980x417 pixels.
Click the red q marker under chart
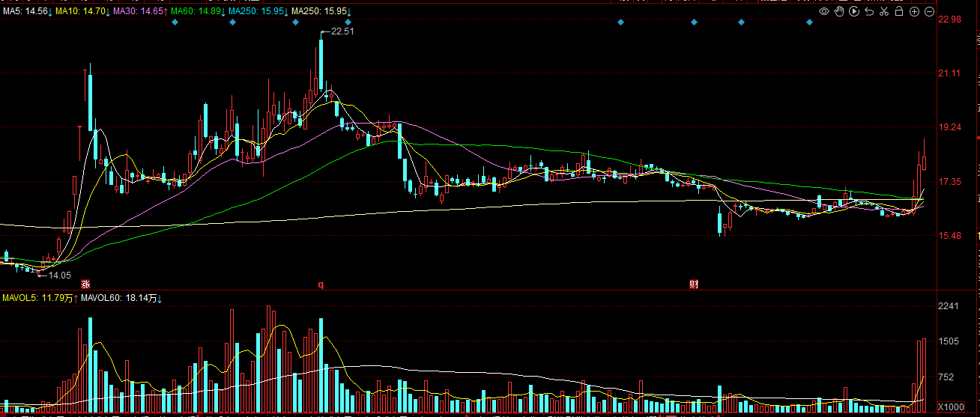(x=321, y=284)
